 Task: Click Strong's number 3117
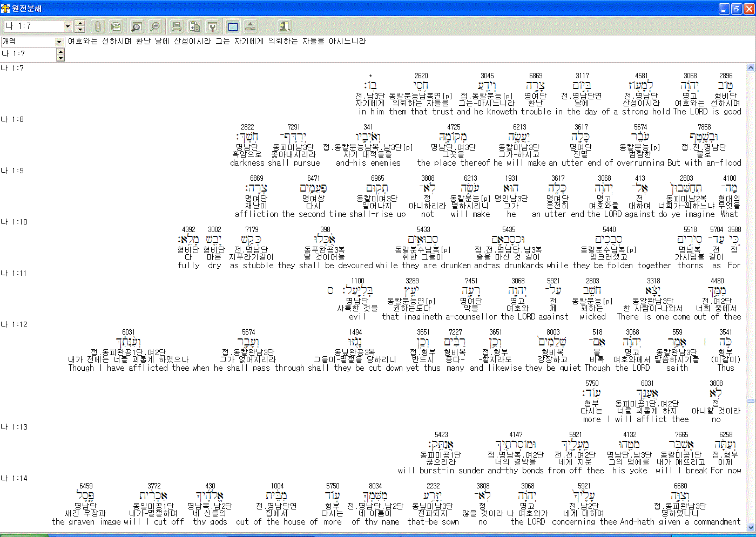582,76
